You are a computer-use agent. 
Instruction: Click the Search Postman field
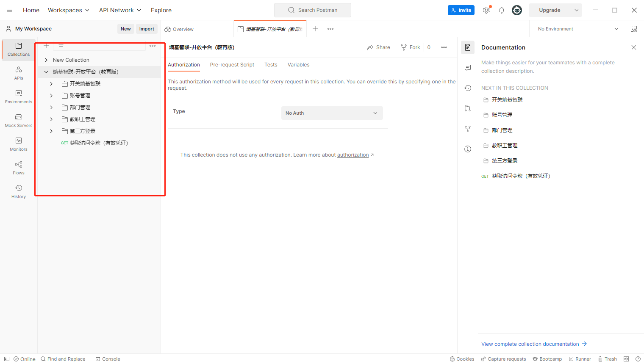tap(313, 10)
